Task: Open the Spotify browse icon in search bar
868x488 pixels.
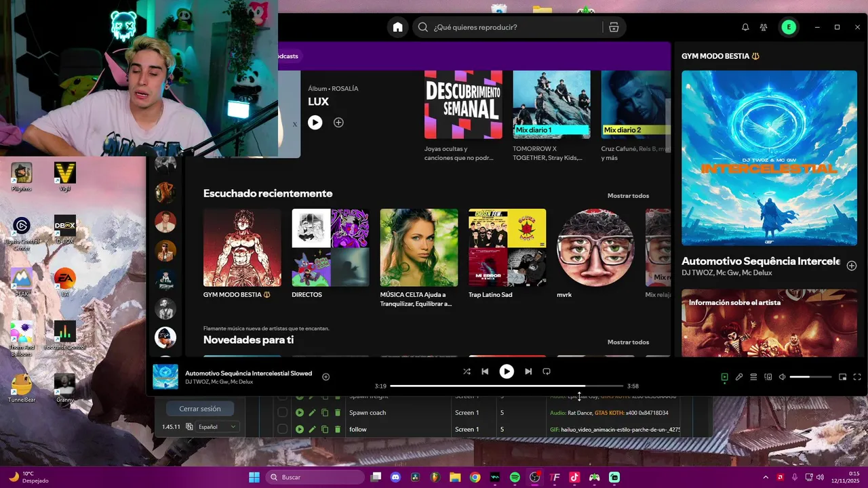Action: (x=614, y=27)
